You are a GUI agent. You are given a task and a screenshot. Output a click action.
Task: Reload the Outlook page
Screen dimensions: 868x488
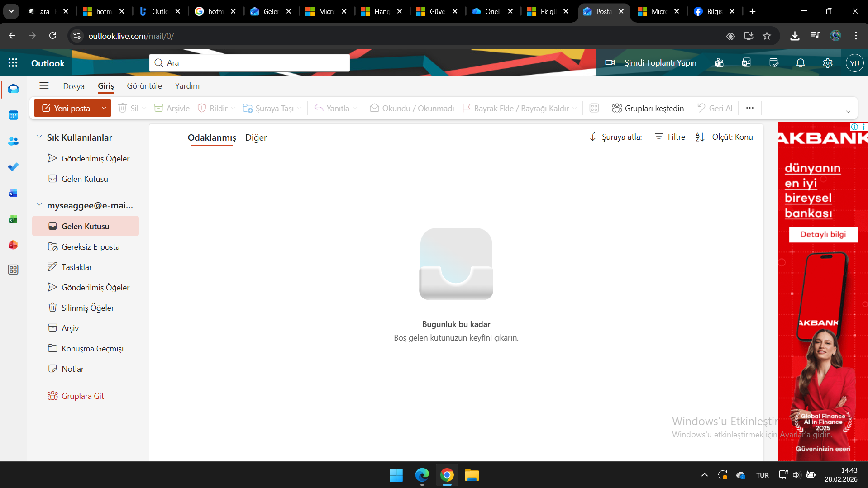(x=53, y=36)
